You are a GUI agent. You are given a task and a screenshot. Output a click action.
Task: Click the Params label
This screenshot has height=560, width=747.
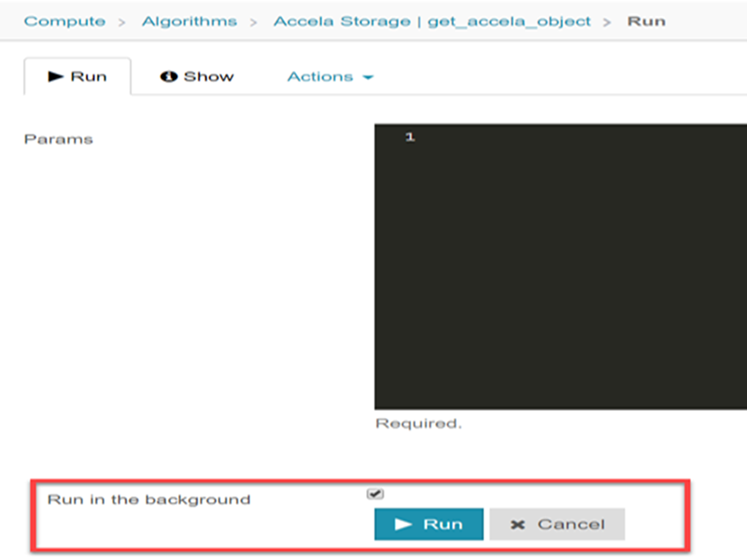[x=59, y=139]
